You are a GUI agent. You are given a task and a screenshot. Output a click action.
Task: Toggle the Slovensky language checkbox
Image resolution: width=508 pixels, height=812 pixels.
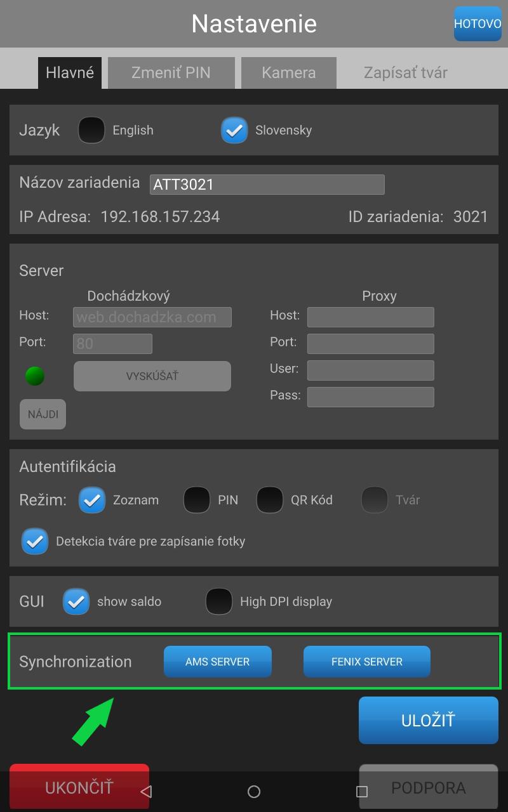click(234, 130)
